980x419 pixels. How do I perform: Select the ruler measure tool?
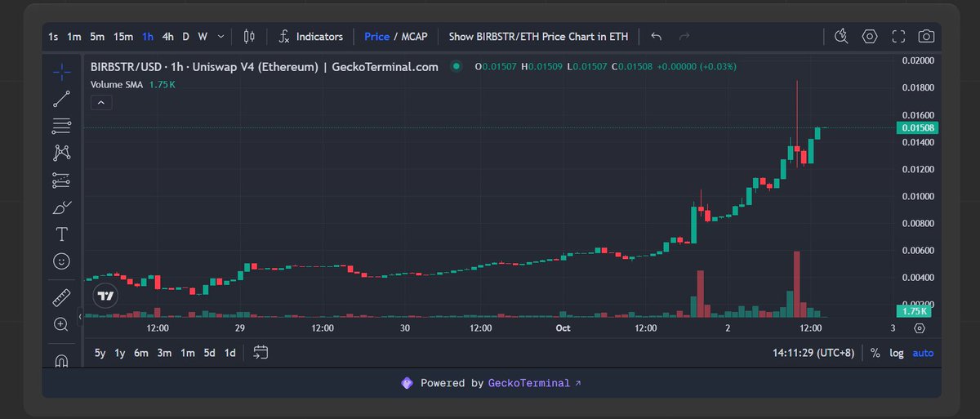[x=61, y=297]
